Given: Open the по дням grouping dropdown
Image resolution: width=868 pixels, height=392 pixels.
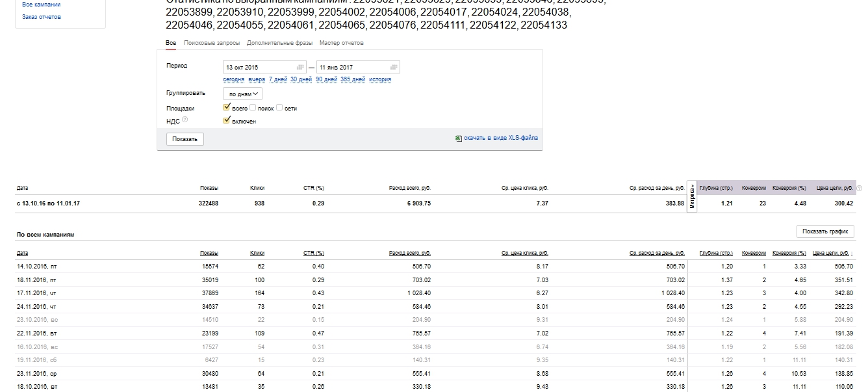Looking at the screenshot, I should 242,94.
